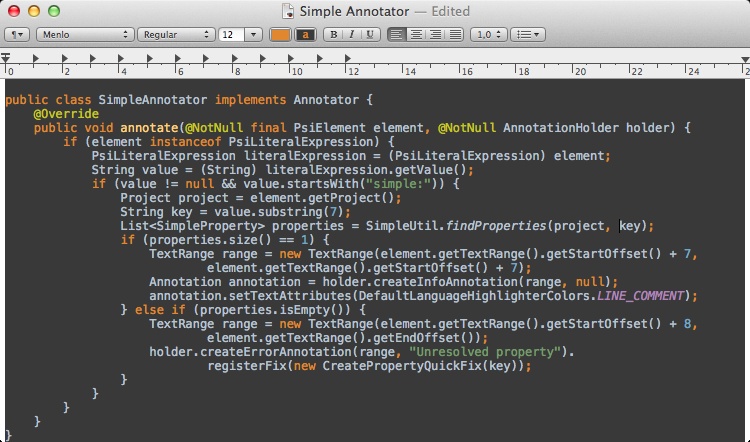
Task: Select the tab stop at ruler mark 6
Action: click(177, 58)
